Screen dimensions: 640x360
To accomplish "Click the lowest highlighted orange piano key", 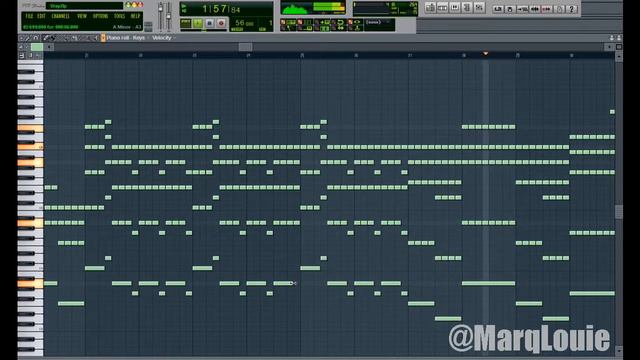I will click(x=30, y=283).
